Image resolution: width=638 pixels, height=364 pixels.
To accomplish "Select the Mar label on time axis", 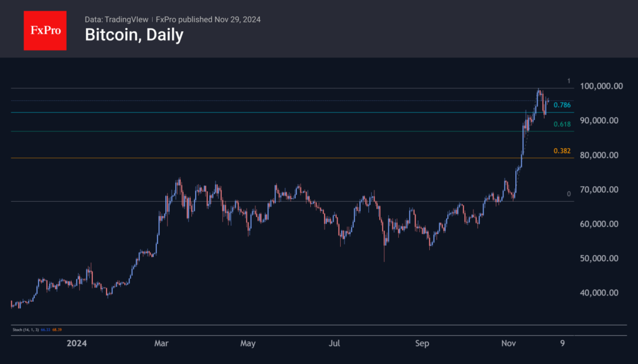I will pyautogui.click(x=161, y=343).
